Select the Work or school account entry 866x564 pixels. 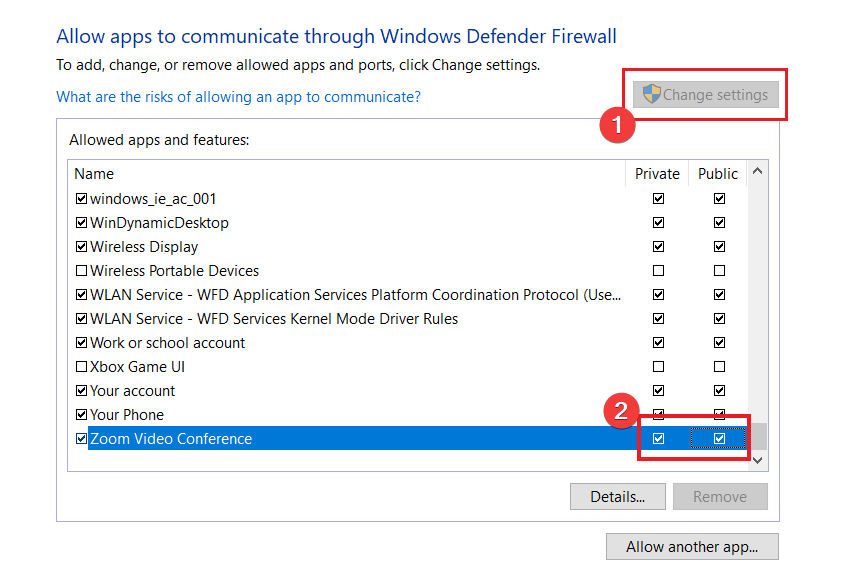tap(167, 343)
